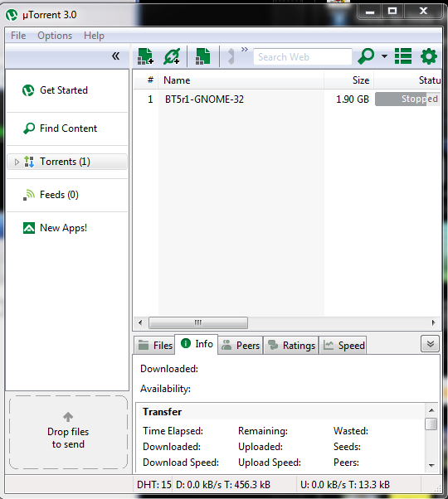This screenshot has width=448, height=499.
Task: Click the Transfer section heading
Action: coord(162,412)
